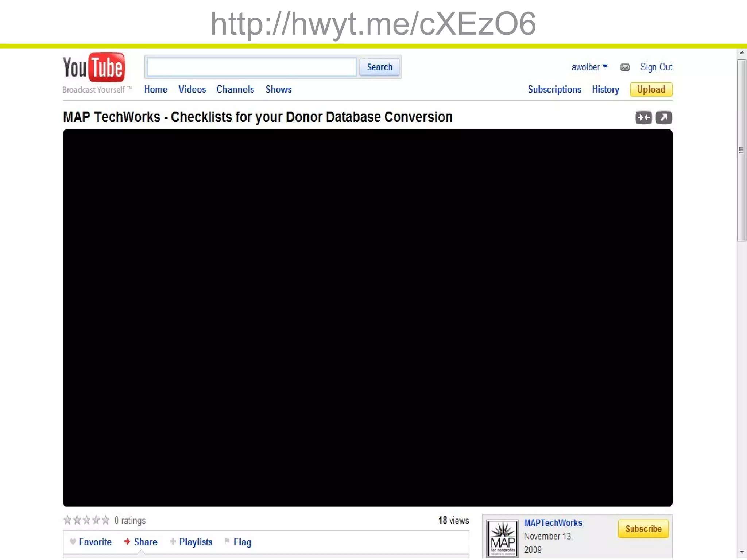
Task: Add video to Playlists
Action: 195,542
